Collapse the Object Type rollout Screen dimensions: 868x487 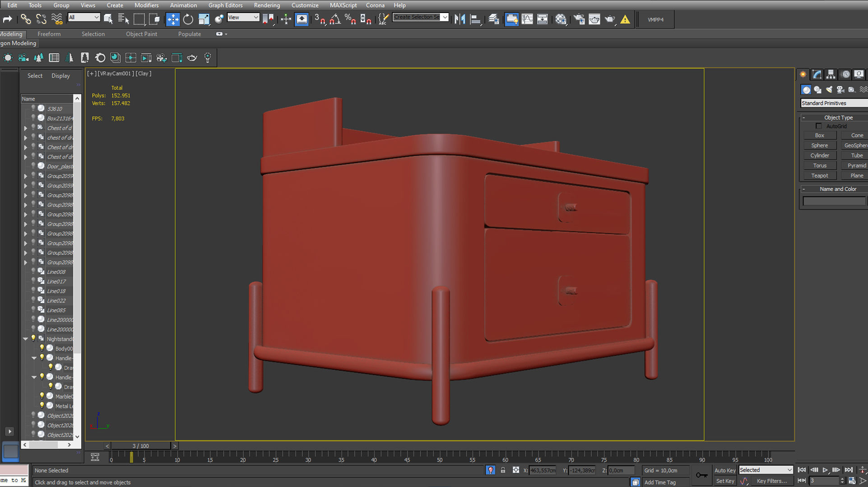[804, 117]
